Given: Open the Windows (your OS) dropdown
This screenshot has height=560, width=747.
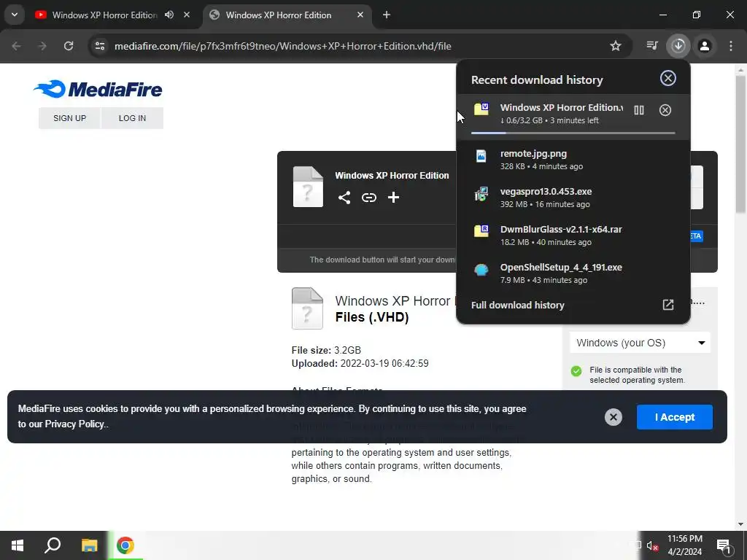Looking at the screenshot, I should click(640, 343).
